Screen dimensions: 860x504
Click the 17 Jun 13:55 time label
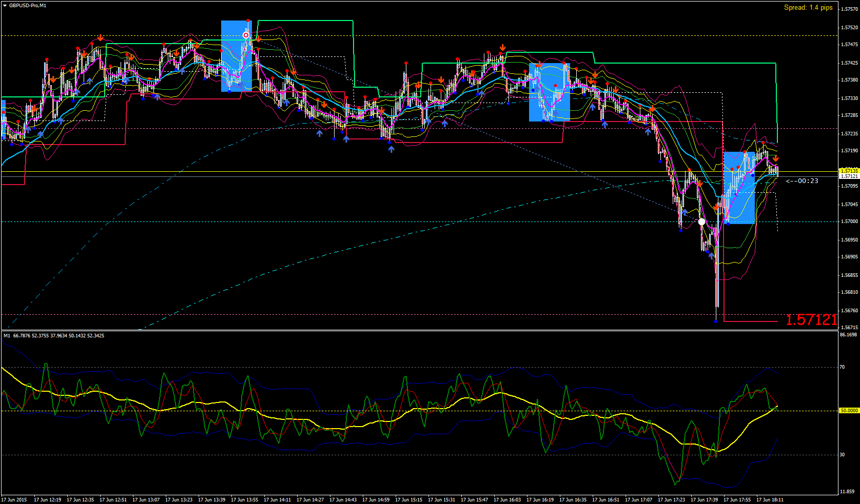(245, 499)
